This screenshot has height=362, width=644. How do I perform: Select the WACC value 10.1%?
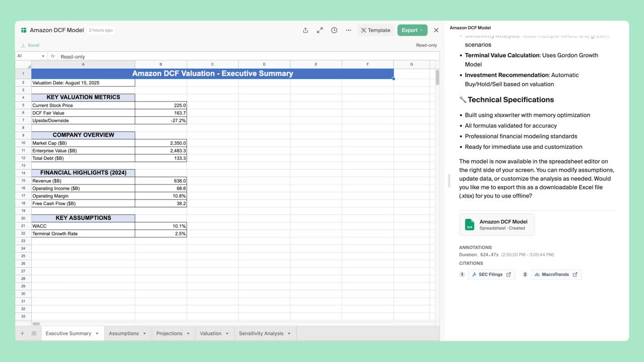pyautogui.click(x=160, y=226)
